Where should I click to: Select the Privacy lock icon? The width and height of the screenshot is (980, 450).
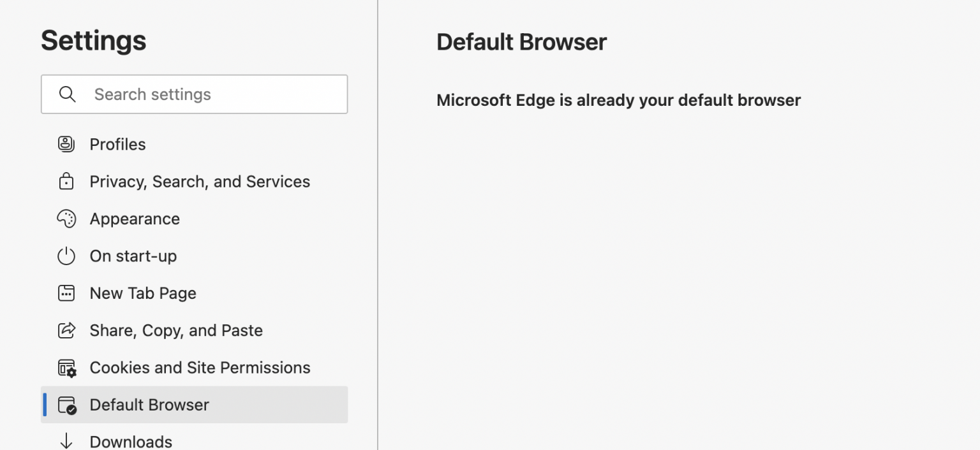(x=66, y=181)
